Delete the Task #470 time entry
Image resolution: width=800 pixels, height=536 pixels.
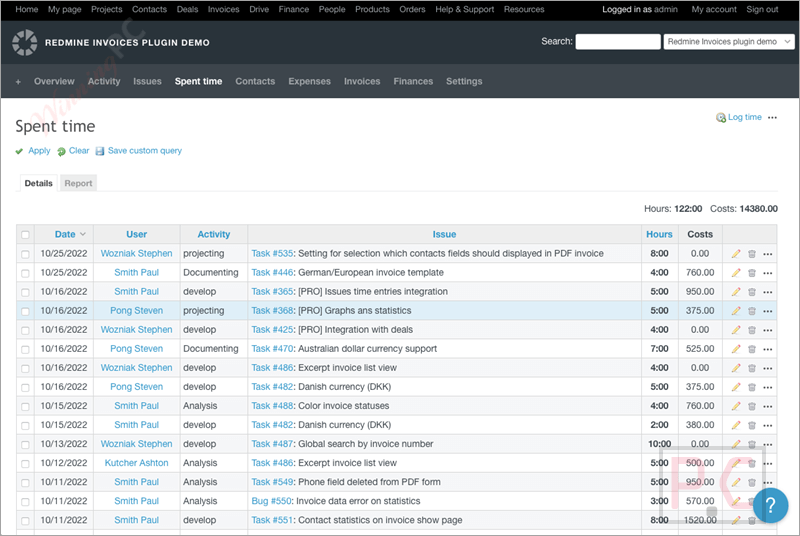tap(752, 349)
